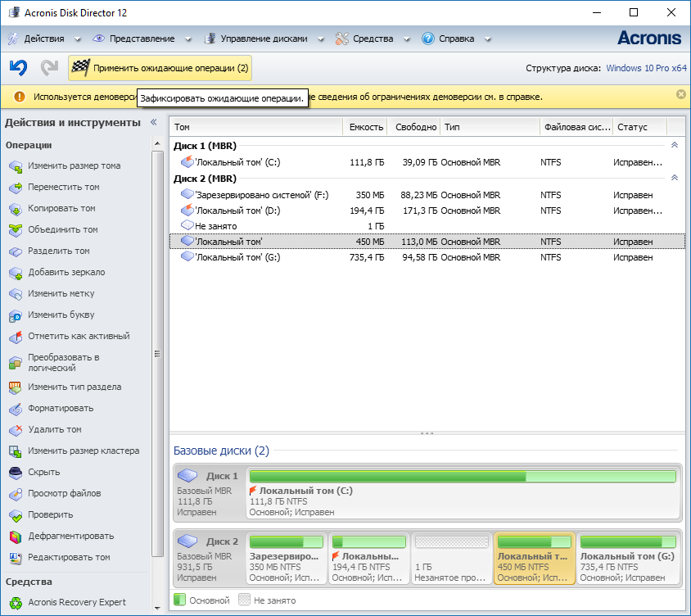Open the Средства menu dropdown arrow
Screen dimensions: 691x616
pyautogui.click(x=407, y=38)
